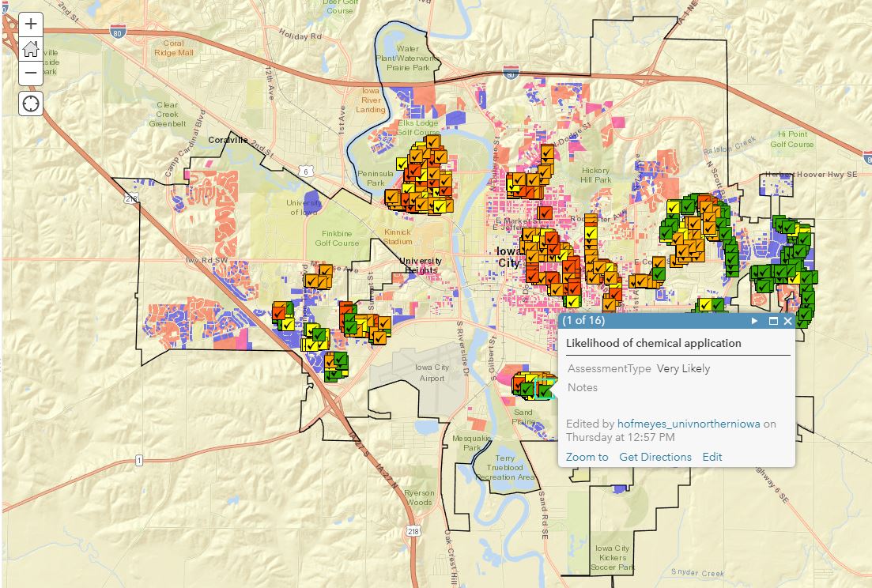Open Get Directions for this feature
Image resolution: width=872 pixels, height=588 pixels.
(655, 457)
